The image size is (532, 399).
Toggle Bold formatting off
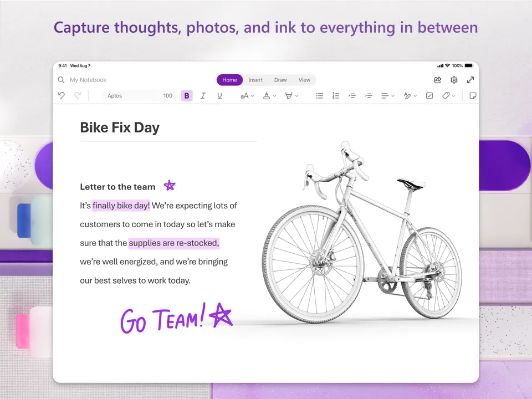[x=187, y=96]
